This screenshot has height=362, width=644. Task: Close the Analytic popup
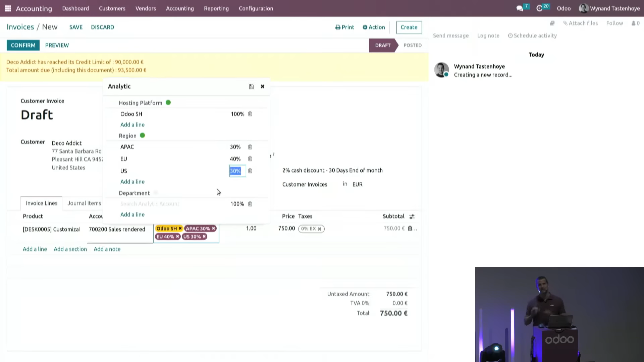click(x=263, y=86)
